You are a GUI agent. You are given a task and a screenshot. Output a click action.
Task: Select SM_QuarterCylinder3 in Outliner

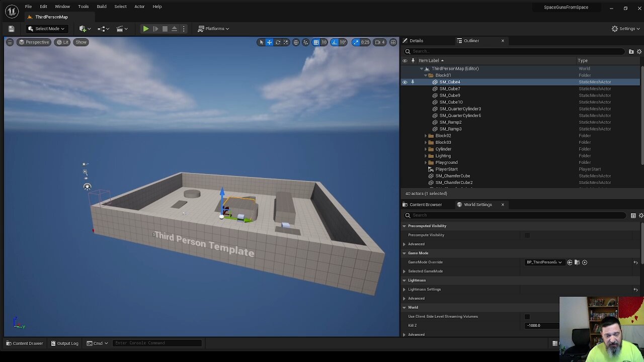(x=460, y=109)
